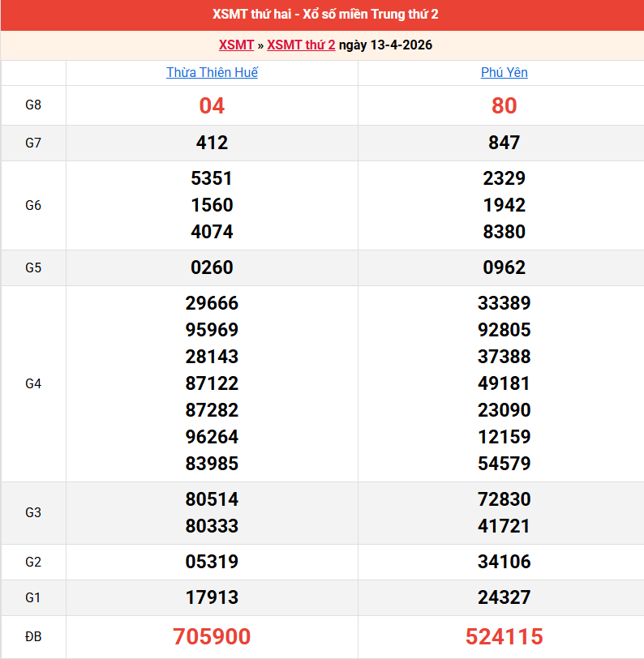Viewport: 644px width, 659px height.
Task: Click the ĐB row label
Action: click(x=33, y=637)
